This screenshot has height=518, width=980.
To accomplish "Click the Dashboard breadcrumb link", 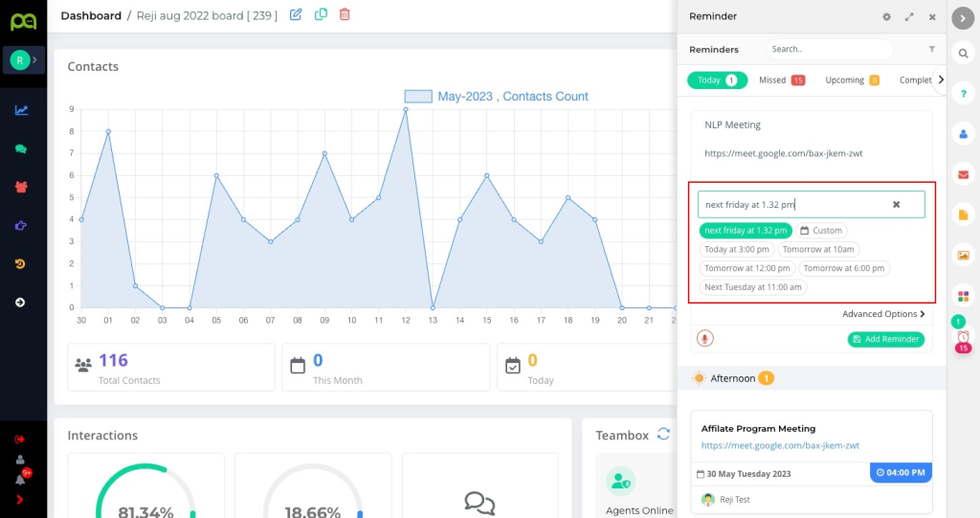I will pos(91,15).
